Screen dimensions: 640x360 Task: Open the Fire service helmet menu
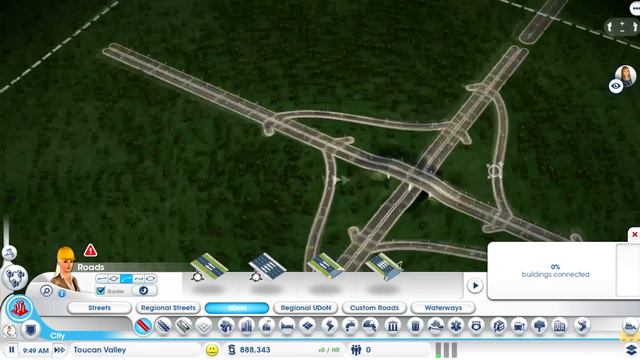(x=436, y=326)
